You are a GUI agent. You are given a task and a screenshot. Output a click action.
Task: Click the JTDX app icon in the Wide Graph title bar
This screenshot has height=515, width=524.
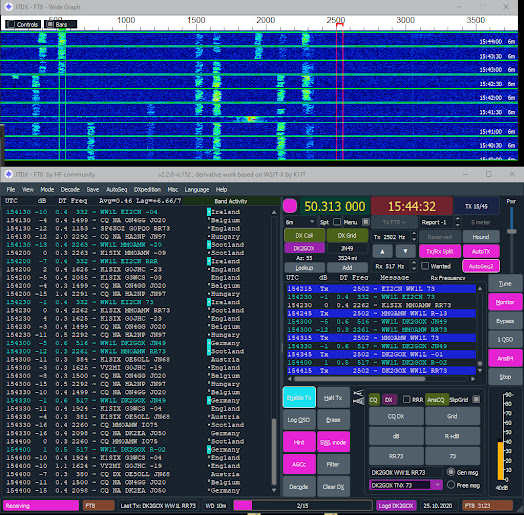point(8,7)
